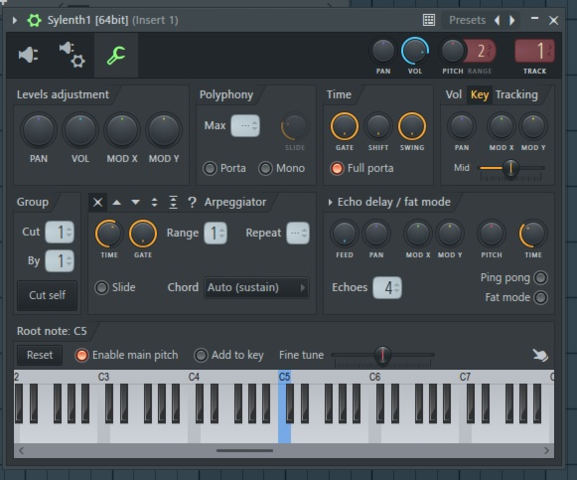577x480 pixels.
Task: Click the Echo PITCH knob
Action: pyautogui.click(x=491, y=234)
